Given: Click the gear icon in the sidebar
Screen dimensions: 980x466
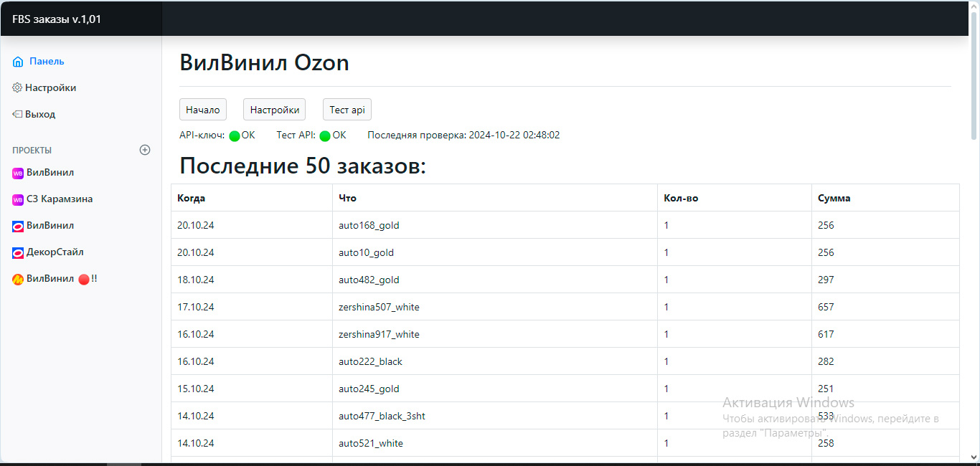Looking at the screenshot, I should (x=17, y=87).
